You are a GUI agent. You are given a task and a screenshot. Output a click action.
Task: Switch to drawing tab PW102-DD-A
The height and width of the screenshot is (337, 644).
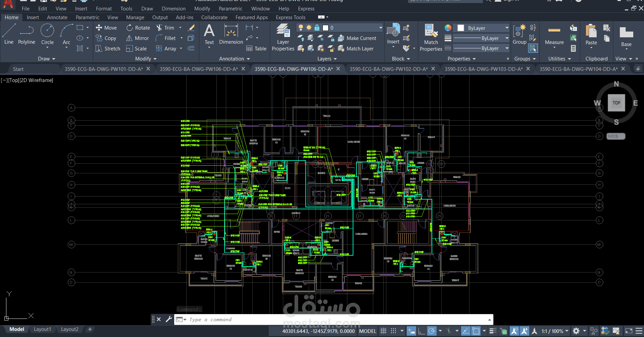(x=389, y=69)
